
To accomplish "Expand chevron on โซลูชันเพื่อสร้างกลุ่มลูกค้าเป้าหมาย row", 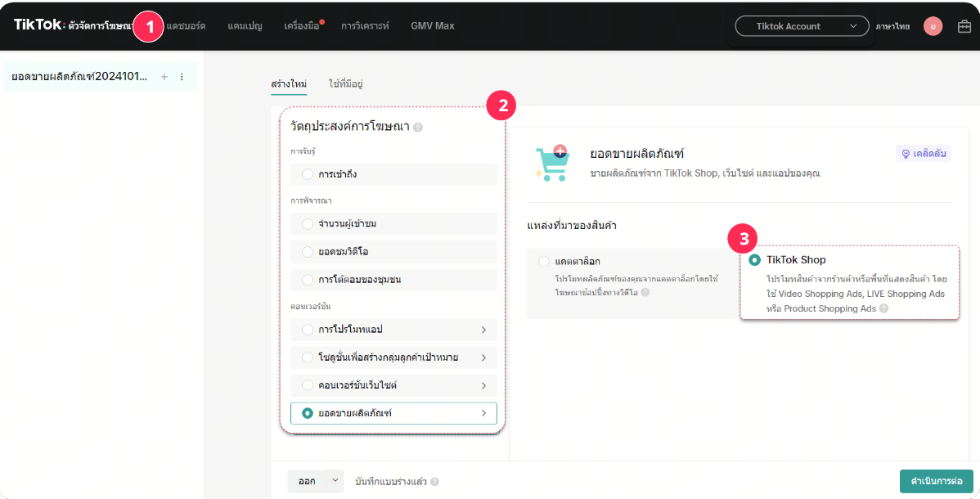I will click(x=483, y=357).
